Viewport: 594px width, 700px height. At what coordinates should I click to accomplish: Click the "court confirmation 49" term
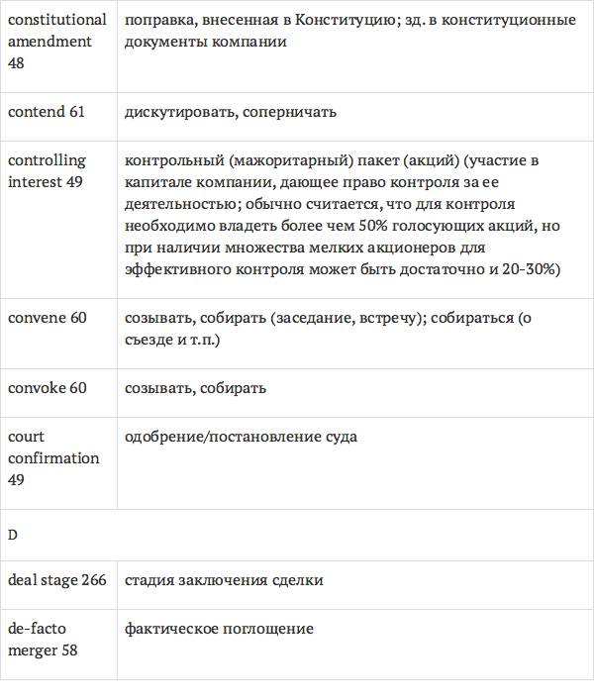pyautogui.click(x=53, y=457)
